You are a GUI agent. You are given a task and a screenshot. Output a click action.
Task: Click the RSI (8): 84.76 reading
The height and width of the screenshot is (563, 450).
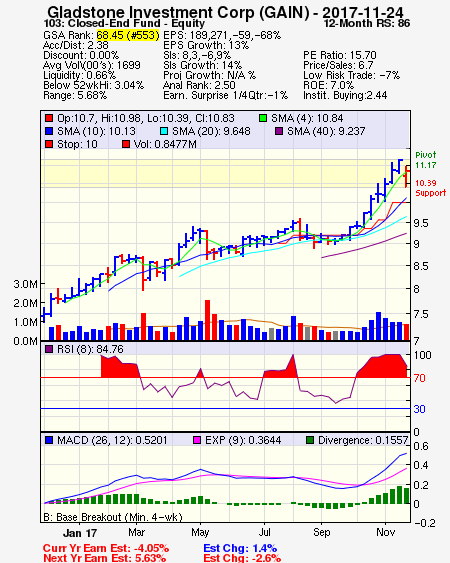click(x=90, y=349)
